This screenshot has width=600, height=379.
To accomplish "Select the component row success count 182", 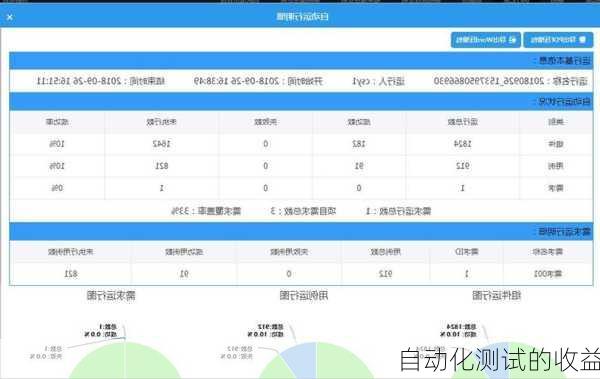I will coord(359,144).
